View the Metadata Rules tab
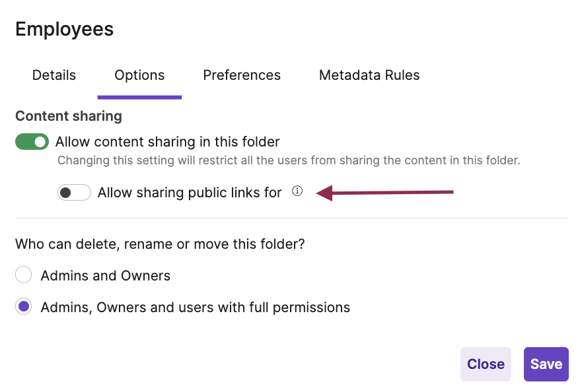580x392 pixels. 369,75
